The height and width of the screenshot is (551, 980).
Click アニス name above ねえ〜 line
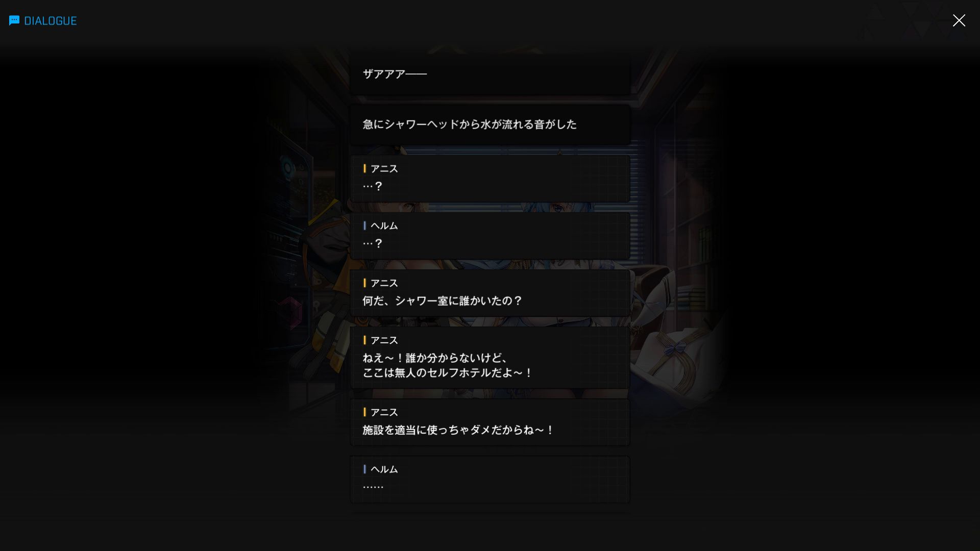384,340
